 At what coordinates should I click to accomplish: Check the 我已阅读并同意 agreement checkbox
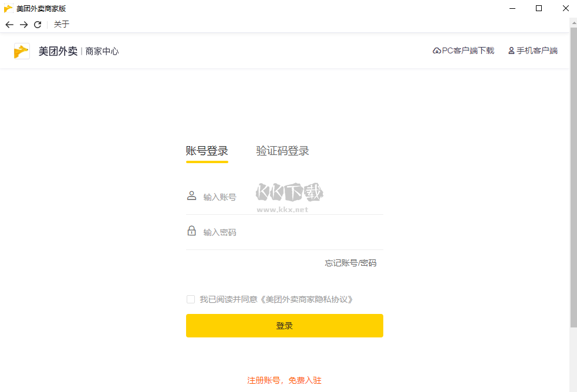click(190, 299)
